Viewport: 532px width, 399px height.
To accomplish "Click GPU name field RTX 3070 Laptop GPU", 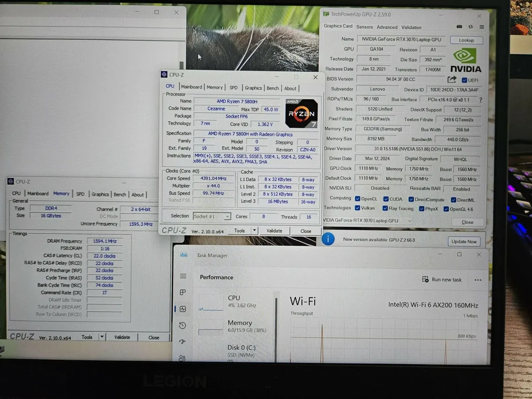I will 401,39.
